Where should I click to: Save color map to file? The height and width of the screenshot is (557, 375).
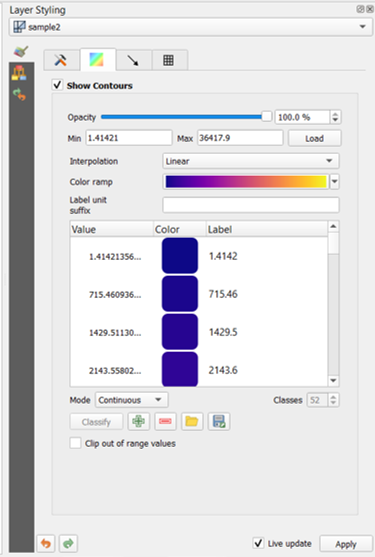point(219,421)
